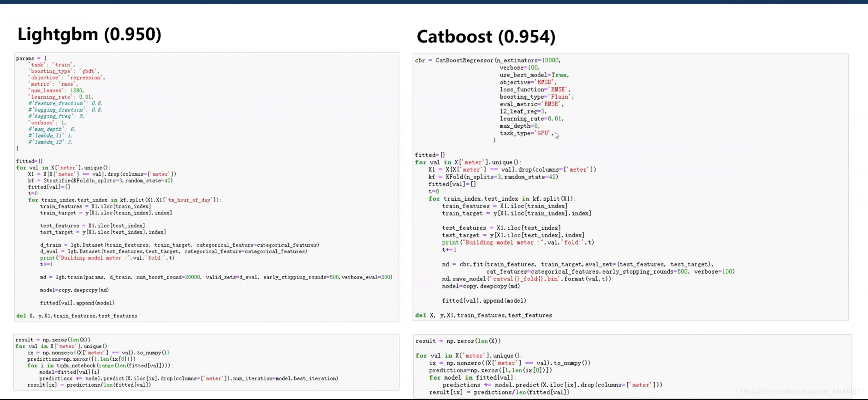
Task: Click the commented #'bagging_freq': 5 line
Action: pyautogui.click(x=56, y=117)
